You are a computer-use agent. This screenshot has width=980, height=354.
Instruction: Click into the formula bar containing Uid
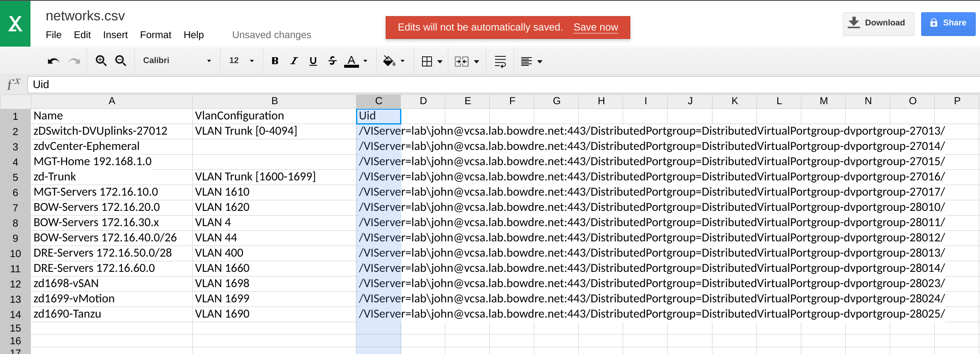(x=504, y=84)
